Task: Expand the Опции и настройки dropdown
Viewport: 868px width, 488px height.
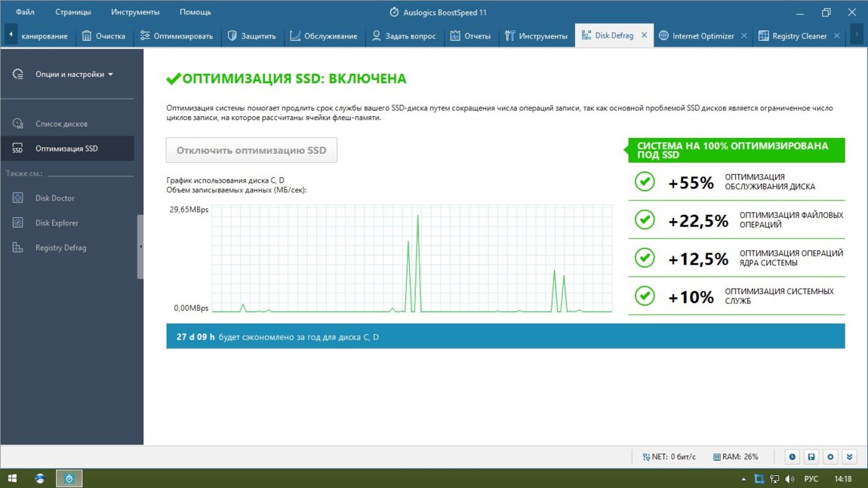Action: 73,75
